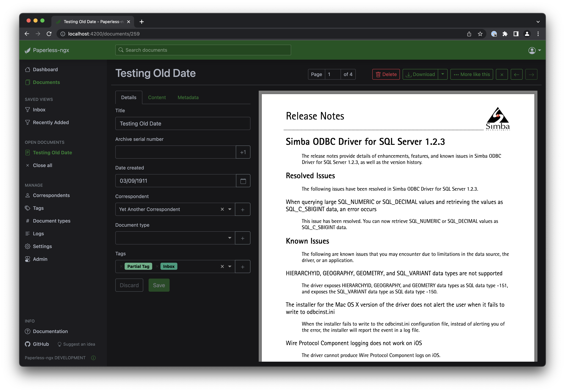The image size is (565, 392).
Task: Add a new correspondent with plus button
Action: click(242, 209)
